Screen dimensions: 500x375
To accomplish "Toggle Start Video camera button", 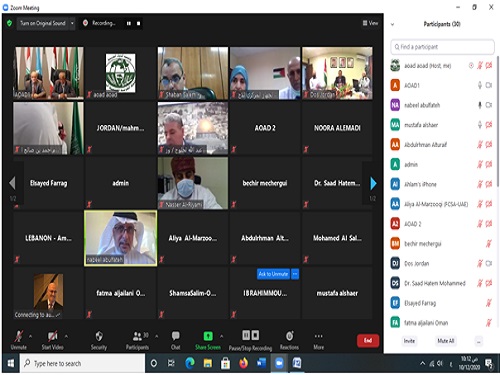I will [x=52, y=336].
